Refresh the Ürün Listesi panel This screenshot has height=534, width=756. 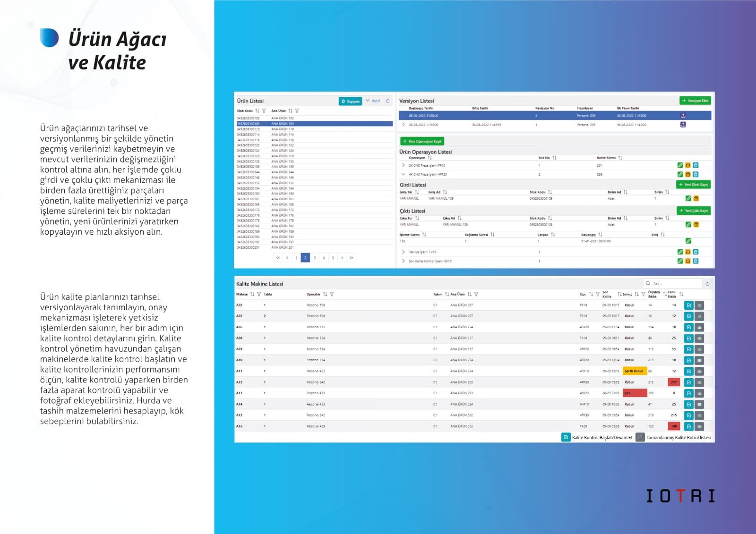[x=387, y=101]
